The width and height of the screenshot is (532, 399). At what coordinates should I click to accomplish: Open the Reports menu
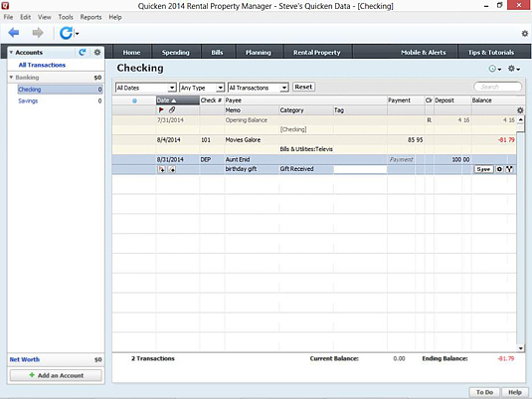pyautogui.click(x=90, y=17)
